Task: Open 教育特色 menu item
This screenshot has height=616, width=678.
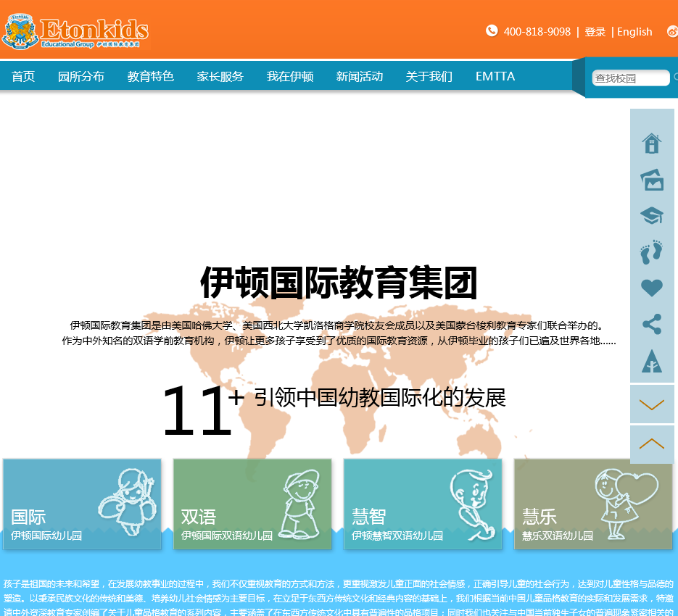Action: pos(151,77)
